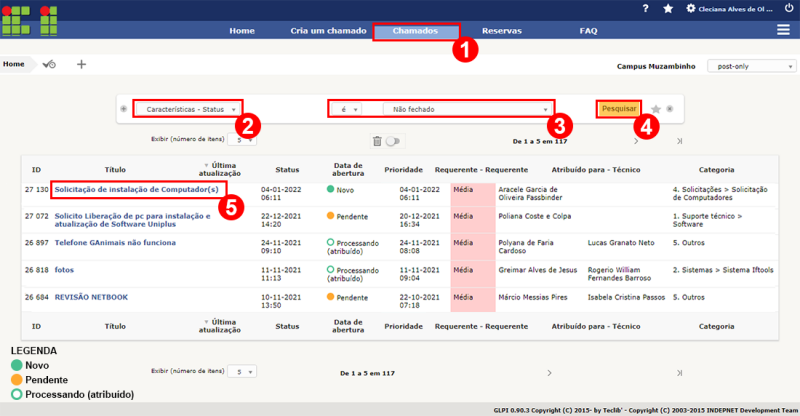Click the top 'De 1 a 5 em 117' counter
This screenshot has width=800, height=416.
pyautogui.click(x=540, y=141)
